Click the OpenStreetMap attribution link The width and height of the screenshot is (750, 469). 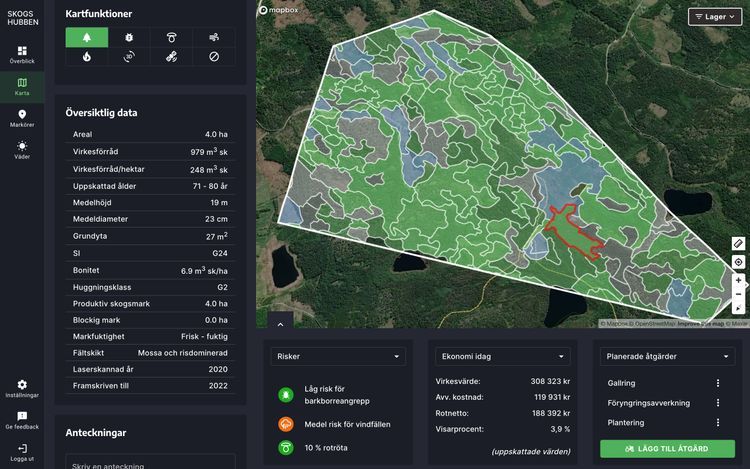pyautogui.click(x=654, y=324)
